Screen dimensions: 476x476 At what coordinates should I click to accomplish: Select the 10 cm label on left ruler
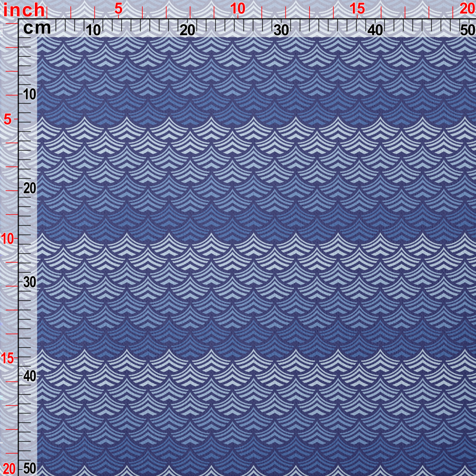tap(29, 94)
